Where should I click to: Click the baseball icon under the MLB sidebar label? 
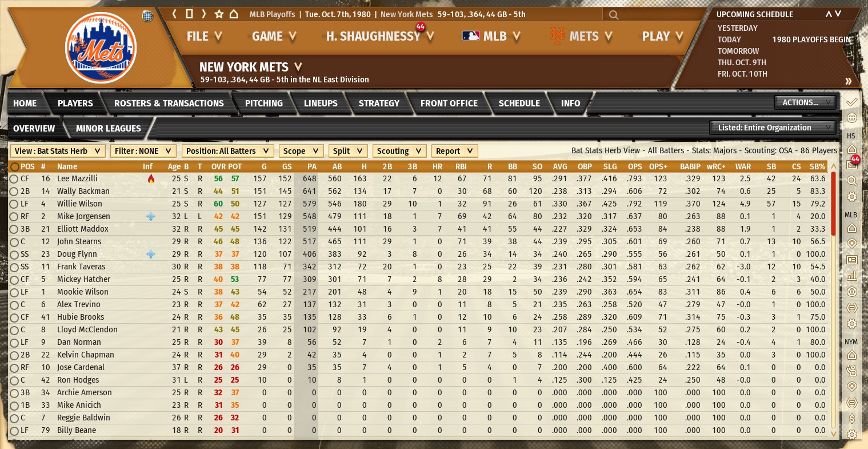pos(852,292)
